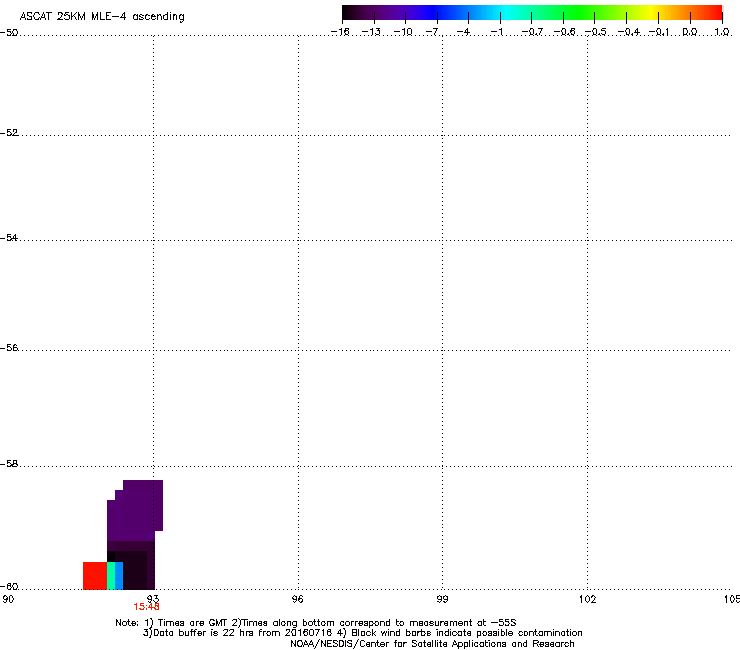740x650 pixels.
Task: Click longitude axis label 93
Action: (x=153, y=598)
